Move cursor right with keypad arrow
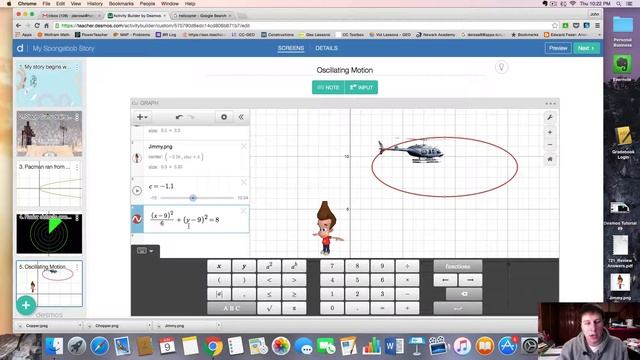 pos(470,280)
